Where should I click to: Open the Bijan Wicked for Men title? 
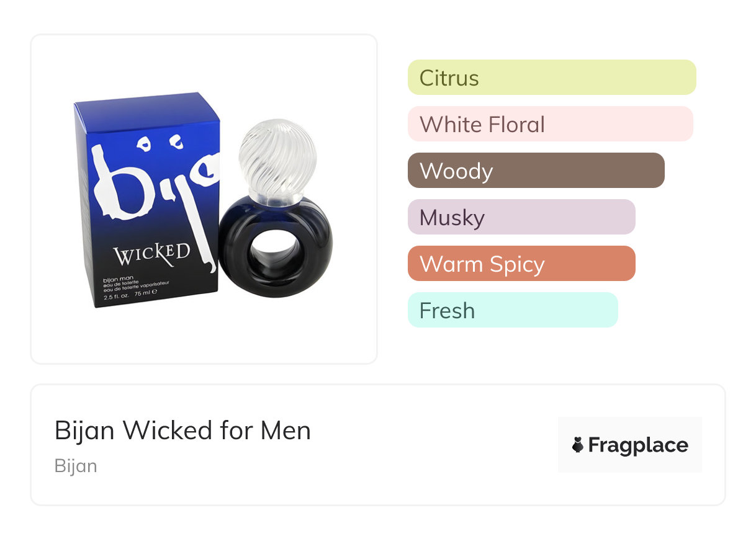[x=182, y=431]
